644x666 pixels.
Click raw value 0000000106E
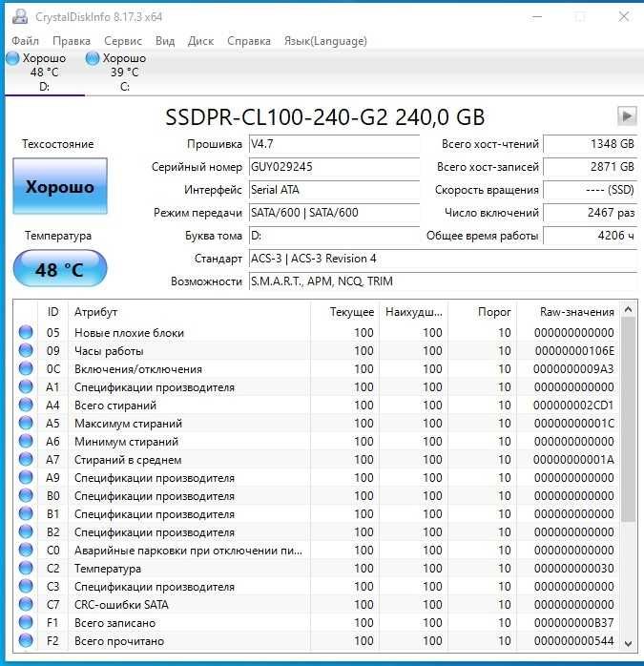tap(574, 351)
